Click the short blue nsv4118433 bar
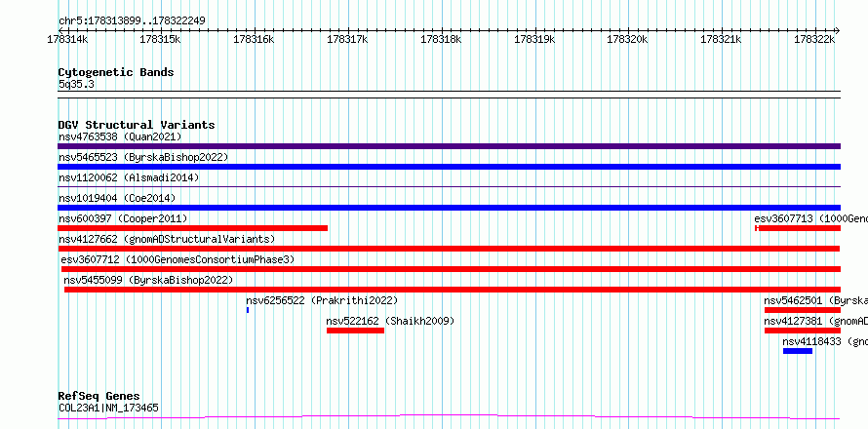This screenshot has width=868, height=429. (x=798, y=351)
